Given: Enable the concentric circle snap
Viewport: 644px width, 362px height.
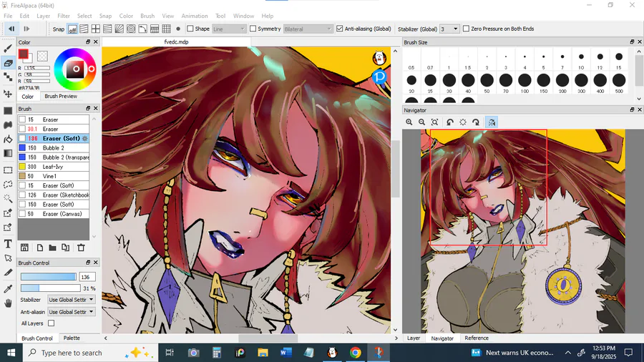Looking at the screenshot, I should point(131,29).
